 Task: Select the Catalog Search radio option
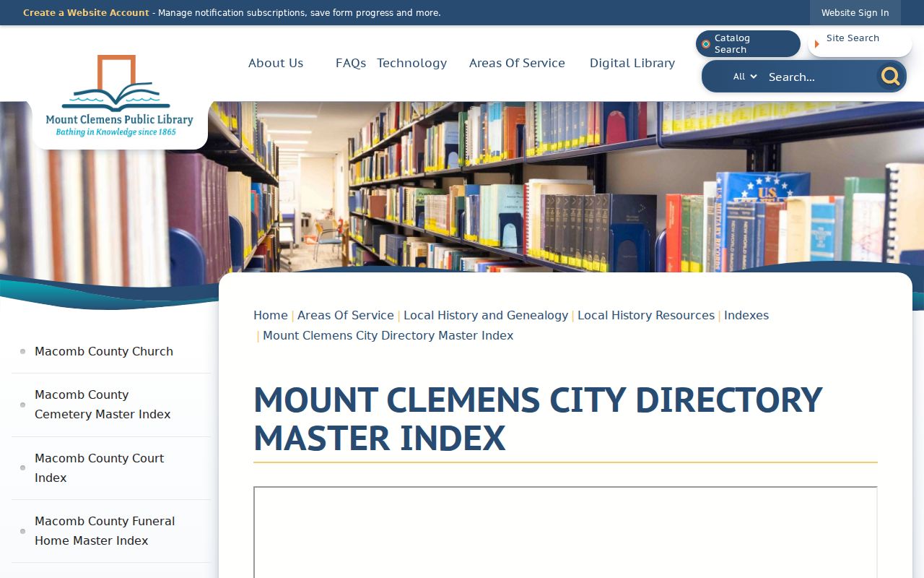pyautogui.click(x=748, y=44)
